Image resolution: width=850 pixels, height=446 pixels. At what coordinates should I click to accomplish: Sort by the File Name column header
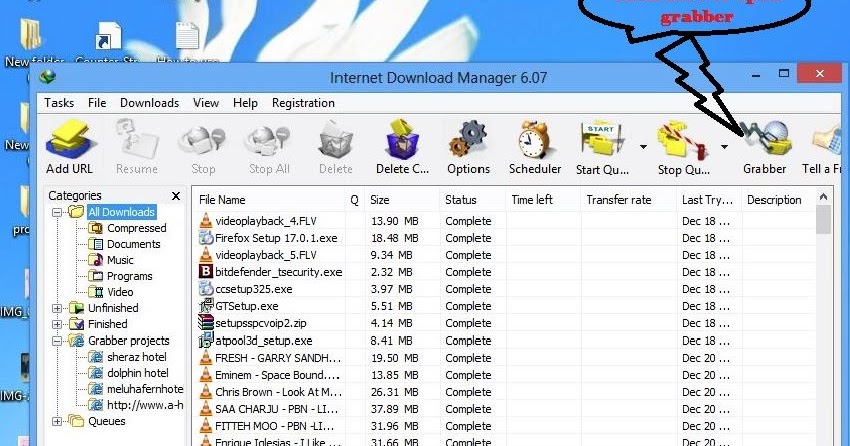pos(269,199)
